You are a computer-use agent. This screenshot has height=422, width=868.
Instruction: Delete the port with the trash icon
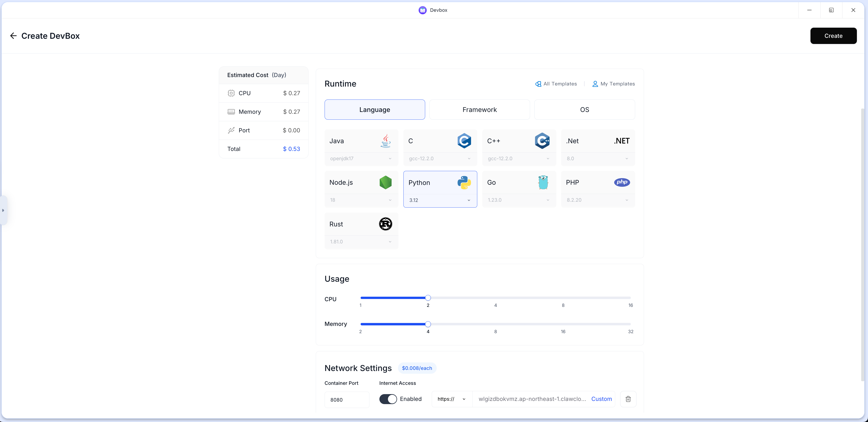tap(628, 399)
